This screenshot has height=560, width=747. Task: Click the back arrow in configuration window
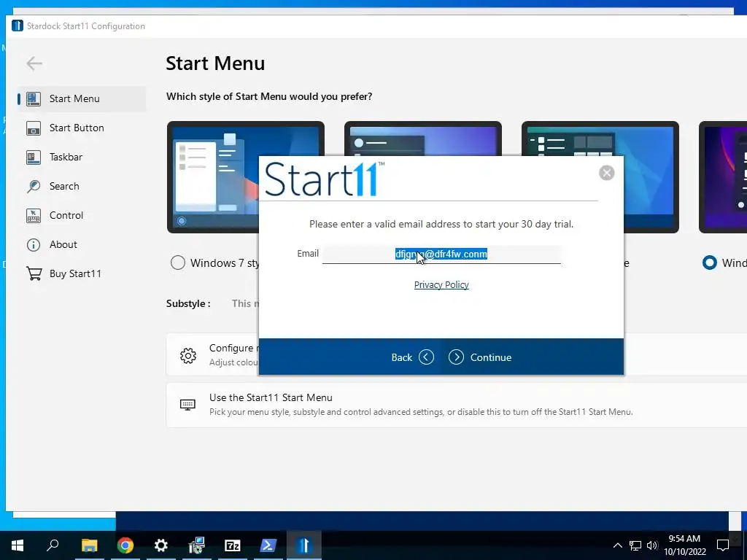click(34, 63)
